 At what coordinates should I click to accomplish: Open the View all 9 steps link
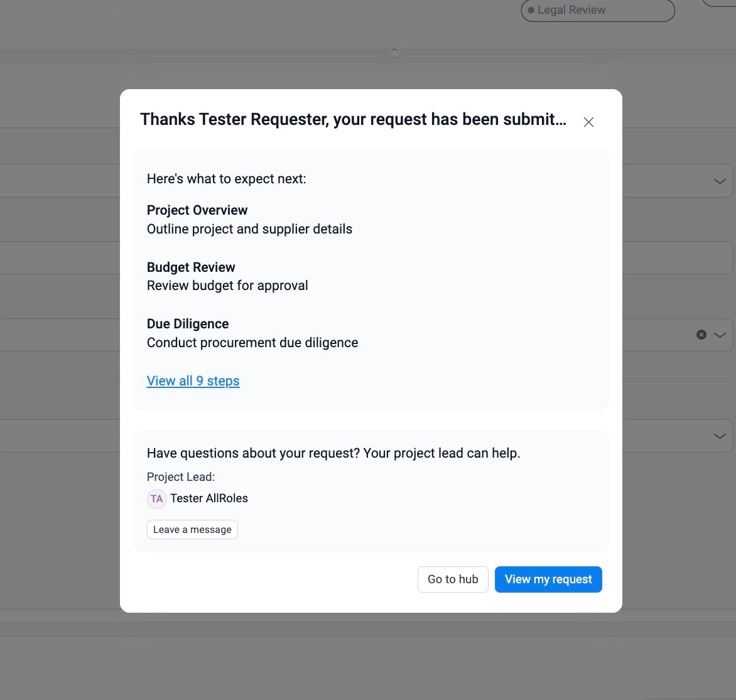pos(193,381)
